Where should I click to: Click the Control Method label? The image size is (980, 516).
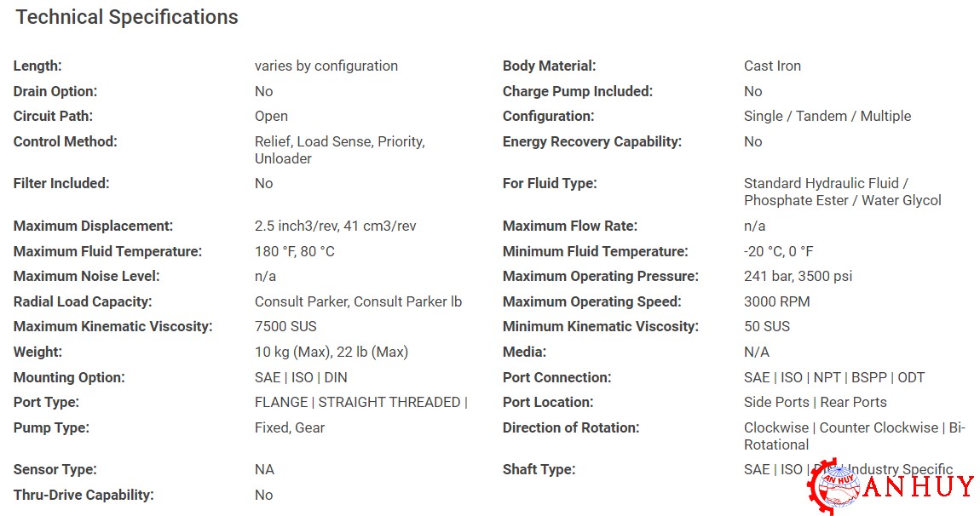pyautogui.click(x=65, y=142)
